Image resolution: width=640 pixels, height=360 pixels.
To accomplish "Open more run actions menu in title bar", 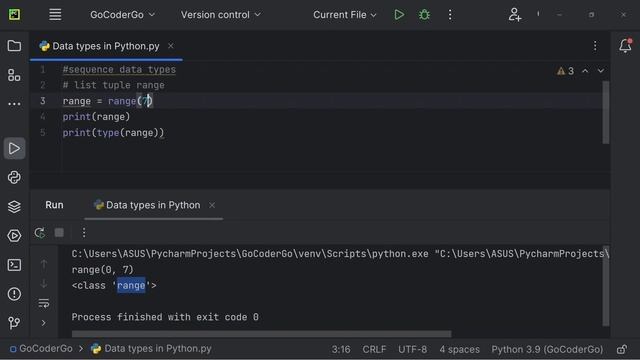I will pyautogui.click(x=450, y=15).
